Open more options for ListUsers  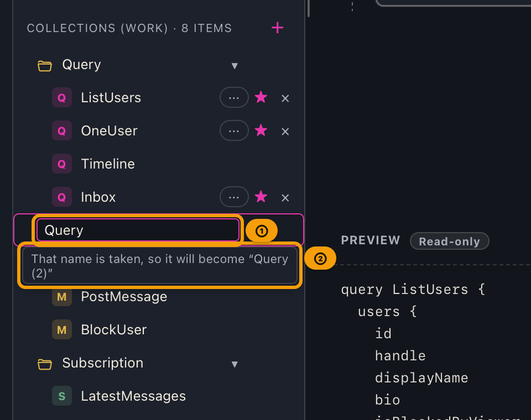(x=234, y=97)
